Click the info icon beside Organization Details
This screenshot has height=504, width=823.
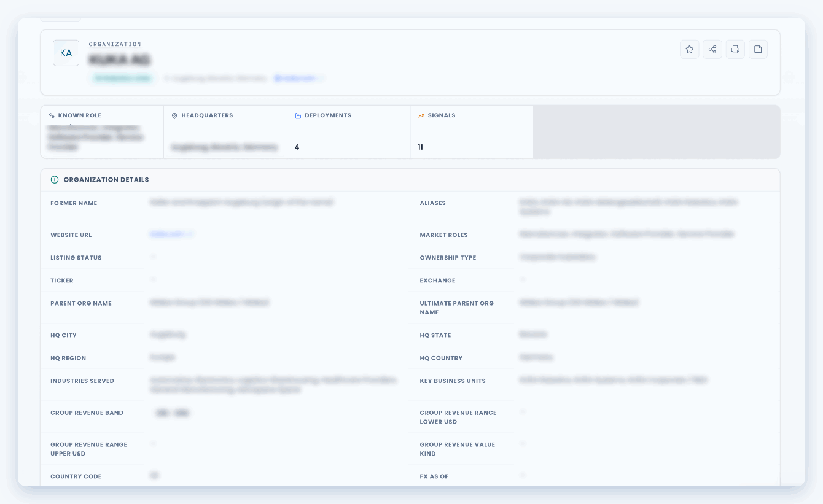pos(55,180)
